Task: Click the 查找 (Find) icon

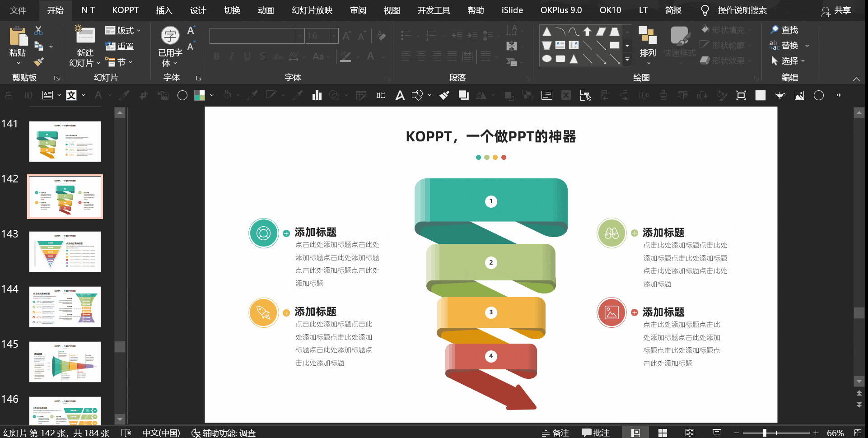Action: point(785,30)
